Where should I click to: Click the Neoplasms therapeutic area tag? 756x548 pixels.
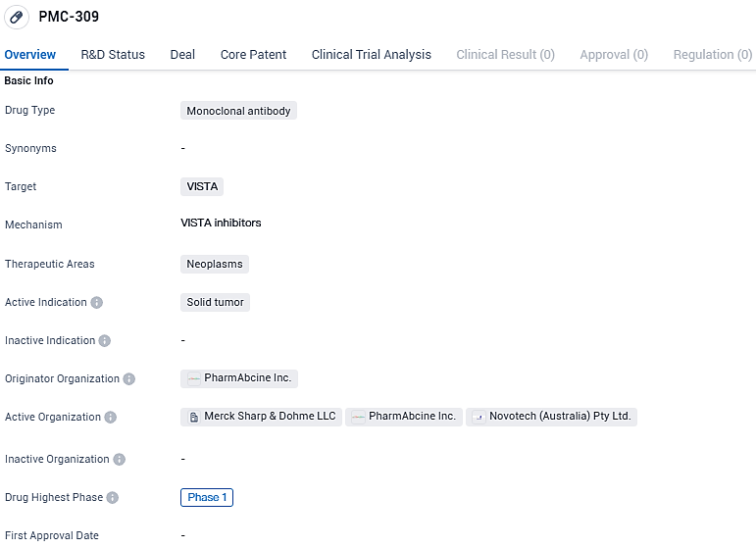(215, 264)
